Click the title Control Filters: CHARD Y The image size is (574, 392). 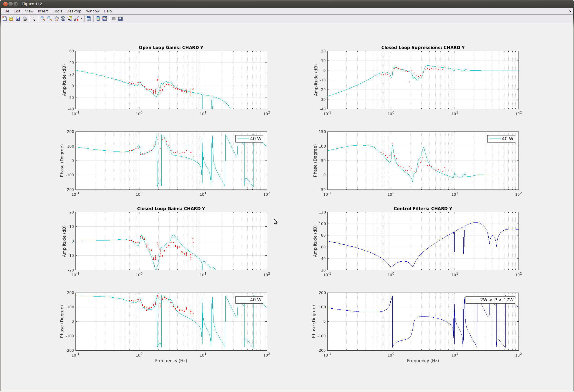point(423,208)
